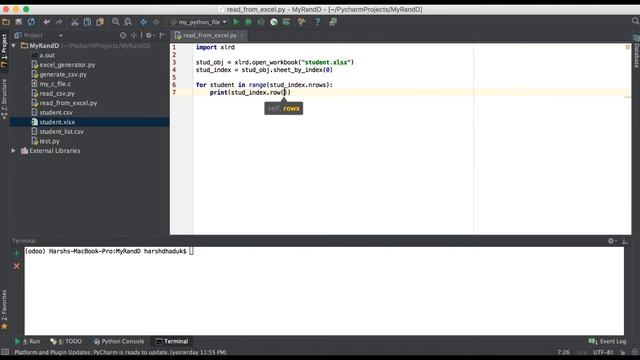Click the Undo arrow icon
Screen dimensions: 640x360
click(x=47, y=22)
